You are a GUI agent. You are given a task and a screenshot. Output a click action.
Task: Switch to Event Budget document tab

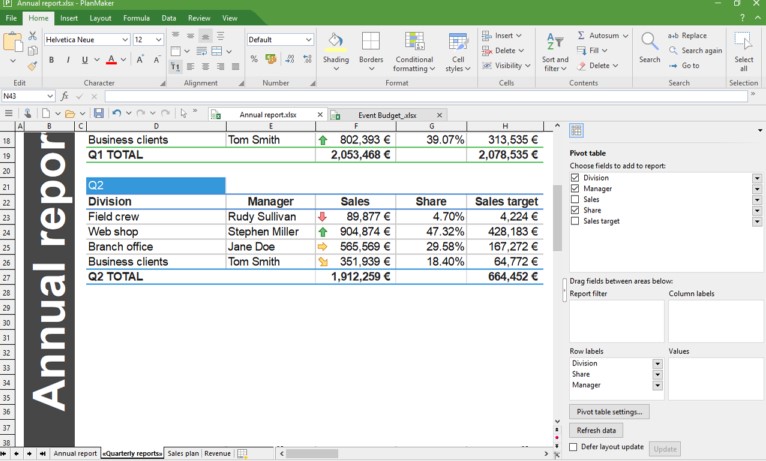387,115
